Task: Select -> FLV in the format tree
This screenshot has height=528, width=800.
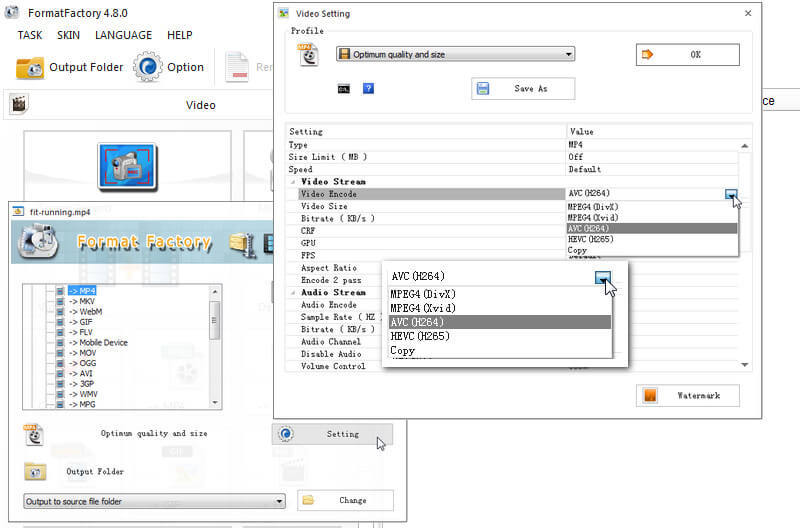Action: [x=81, y=332]
